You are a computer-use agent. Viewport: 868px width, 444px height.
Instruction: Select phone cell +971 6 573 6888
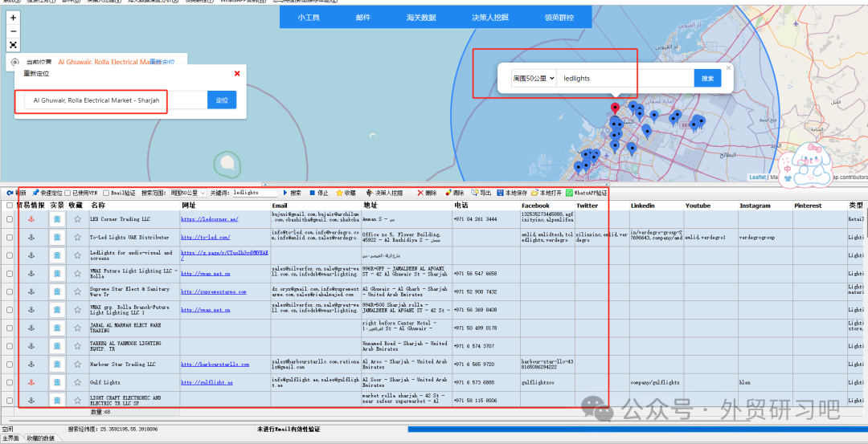[486, 383]
